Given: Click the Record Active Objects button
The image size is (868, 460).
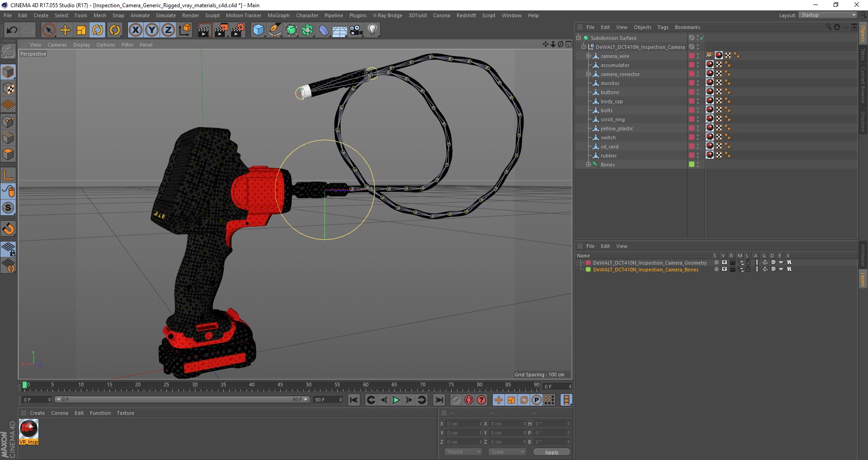Looking at the screenshot, I should pos(456,400).
